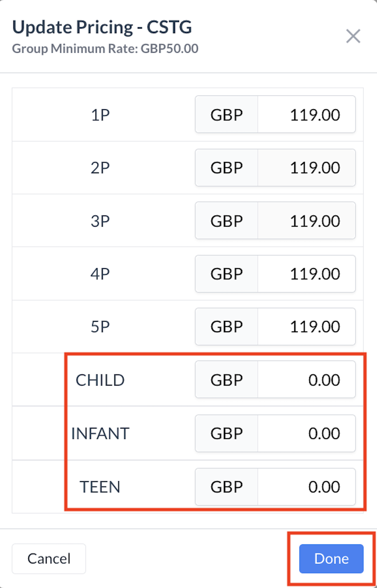This screenshot has height=588, width=377.
Task: Click the CHILD price field showing 0.00
Action: click(x=306, y=380)
